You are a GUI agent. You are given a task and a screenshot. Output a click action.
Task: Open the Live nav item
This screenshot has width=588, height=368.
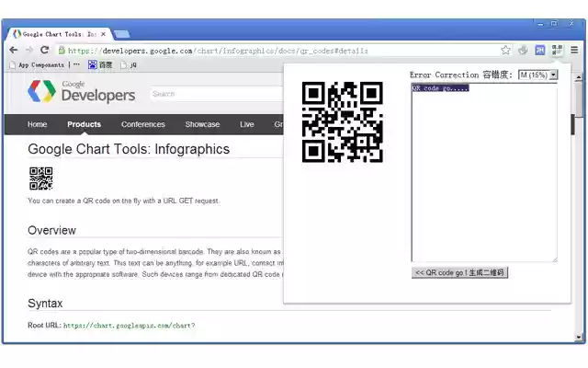point(247,124)
